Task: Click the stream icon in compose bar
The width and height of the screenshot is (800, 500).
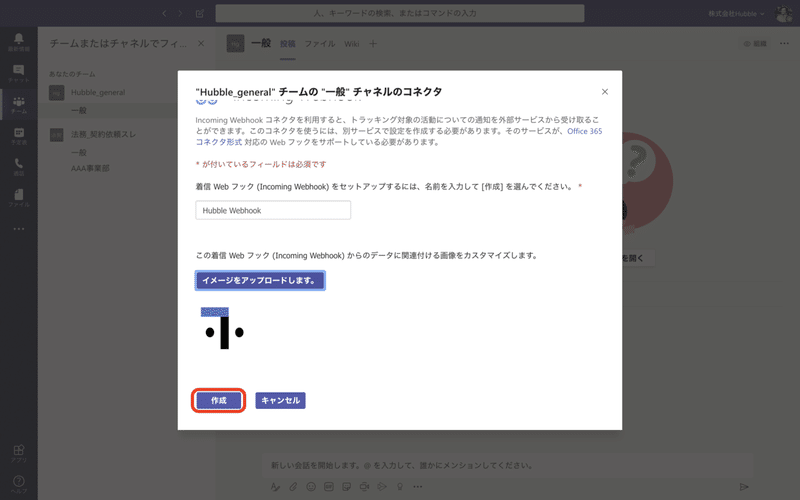Action: (x=382, y=487)
